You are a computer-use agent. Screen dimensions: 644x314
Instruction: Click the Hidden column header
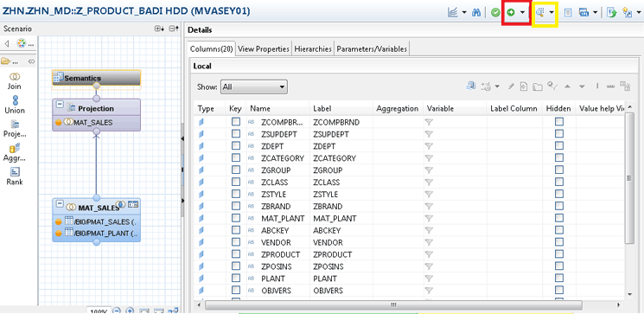pyautogui.click(x=558, y=108)
